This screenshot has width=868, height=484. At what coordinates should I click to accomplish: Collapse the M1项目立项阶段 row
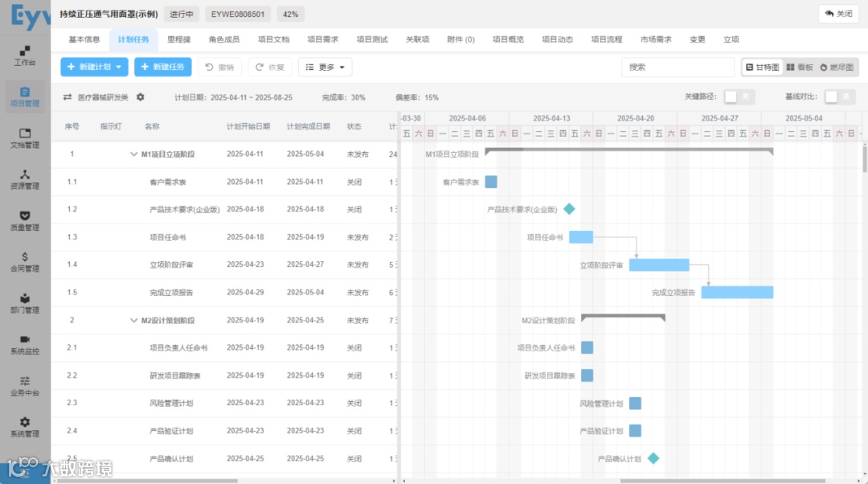tap(133, 154)
